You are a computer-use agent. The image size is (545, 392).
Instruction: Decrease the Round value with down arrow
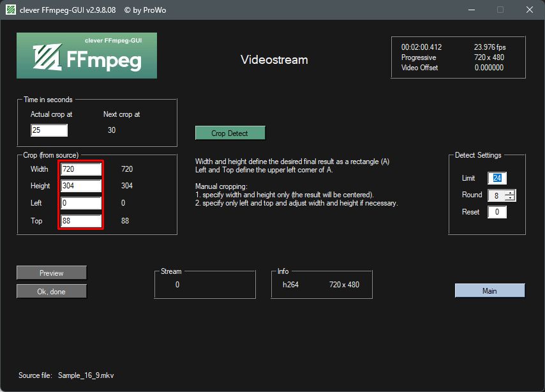click(511, 199)
